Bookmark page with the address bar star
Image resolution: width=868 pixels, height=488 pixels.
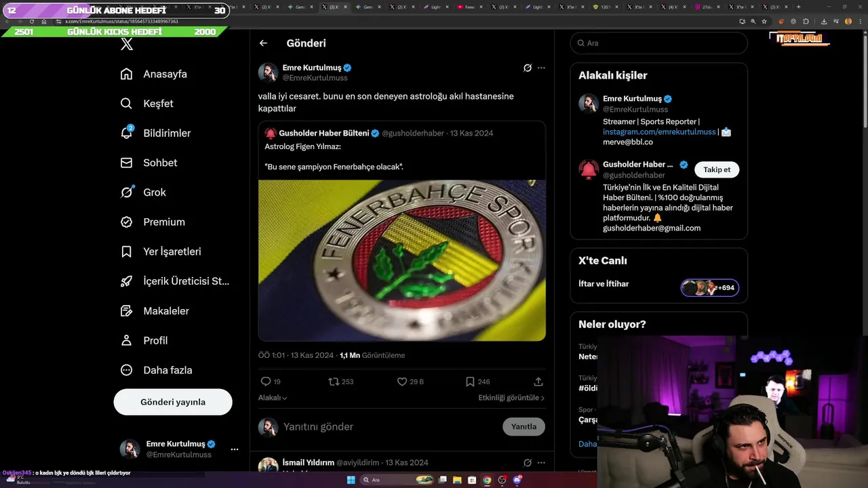(764, 21)
